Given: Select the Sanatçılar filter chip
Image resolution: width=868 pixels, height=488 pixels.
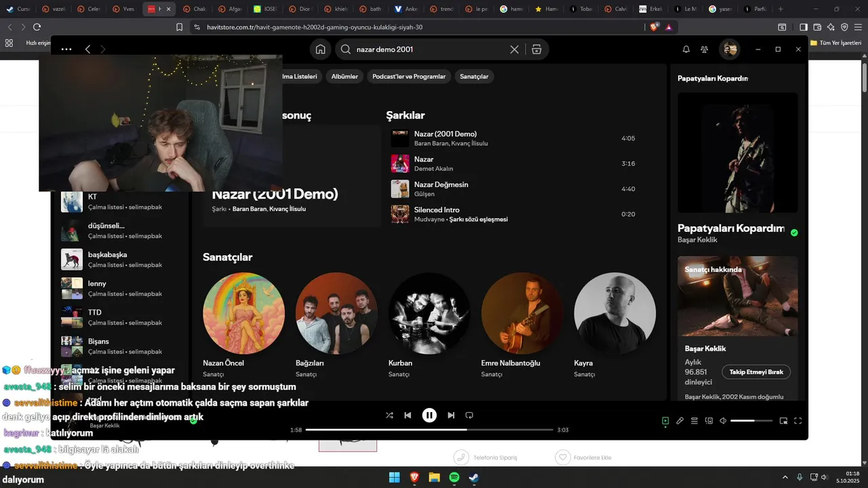Looking at the screenshot, I should point(474,77).
